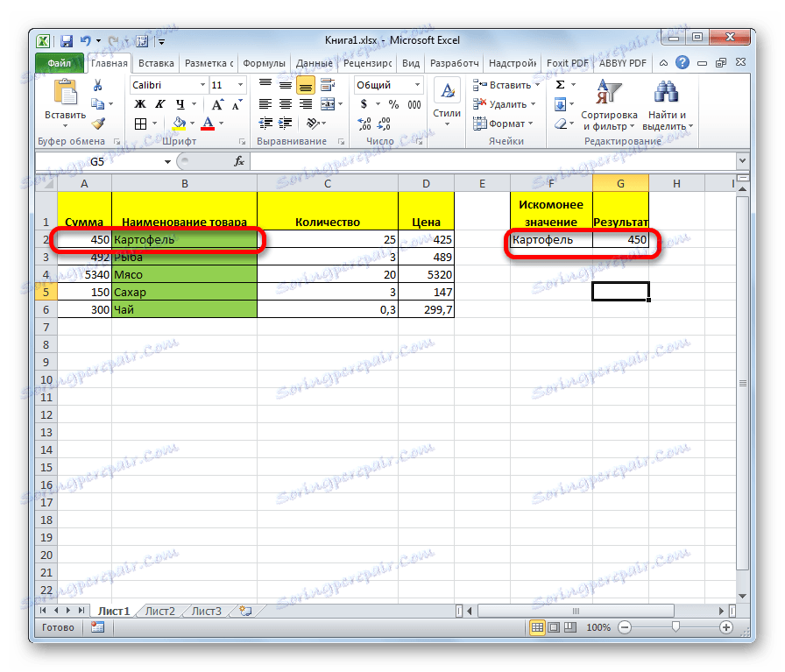The height and width of the screenshot is (672, 785).
Task: Switch to the Лист2 sheet tab
Action: click(159, 611)
